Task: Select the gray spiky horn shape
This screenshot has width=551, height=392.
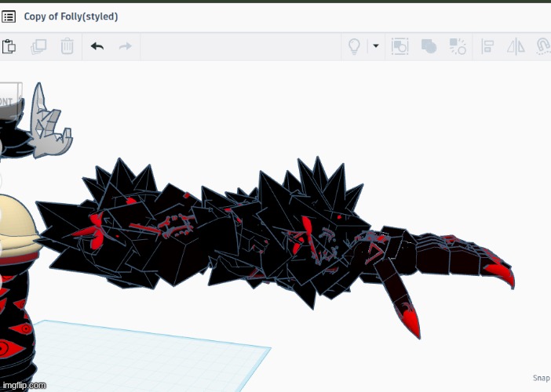Action: 52,125
